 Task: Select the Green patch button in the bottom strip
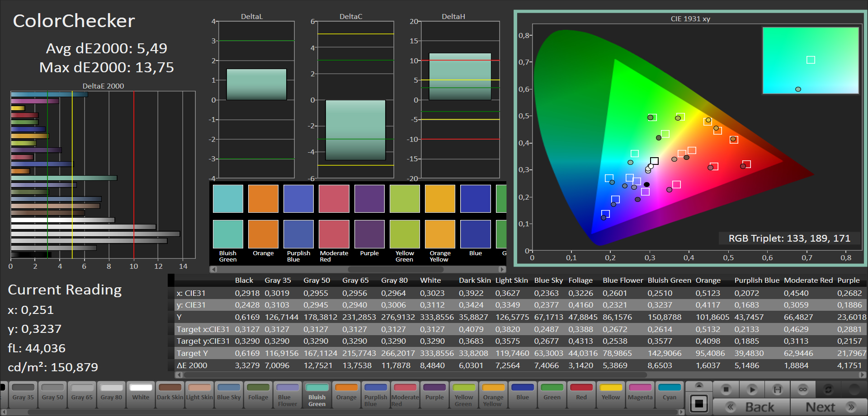coord(552,395)
